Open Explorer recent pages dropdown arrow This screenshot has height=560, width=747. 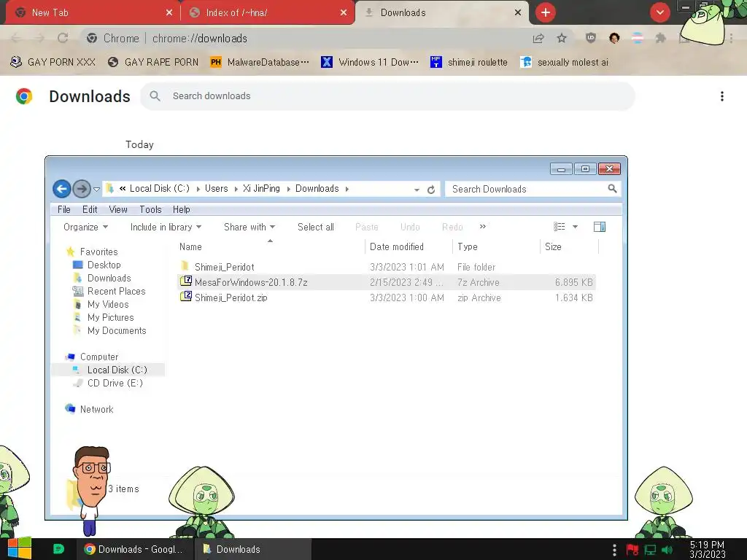point(97,190)
